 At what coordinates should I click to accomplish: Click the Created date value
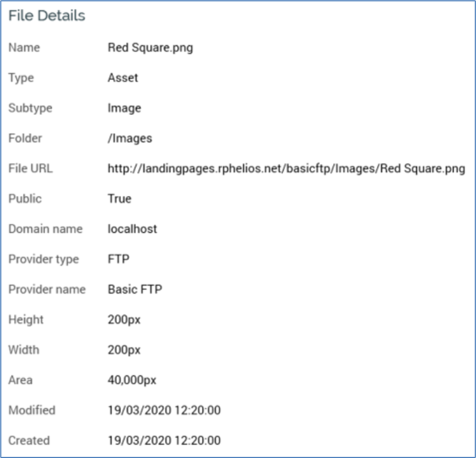click(164, 440)
